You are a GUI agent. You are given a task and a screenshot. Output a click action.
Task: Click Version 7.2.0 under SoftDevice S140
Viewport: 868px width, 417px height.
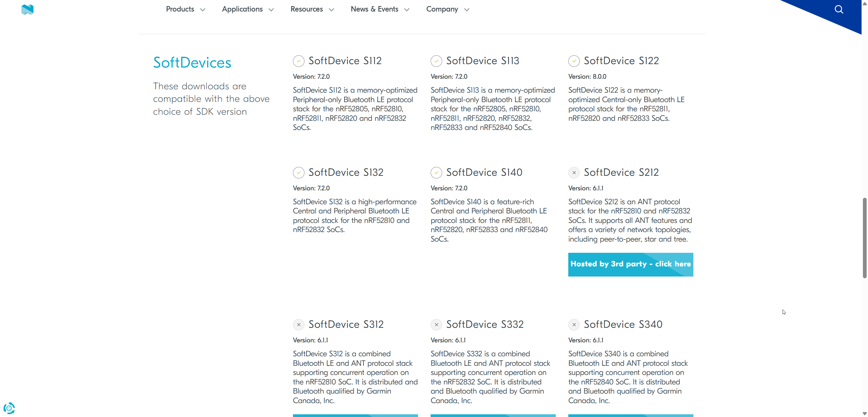449,188
